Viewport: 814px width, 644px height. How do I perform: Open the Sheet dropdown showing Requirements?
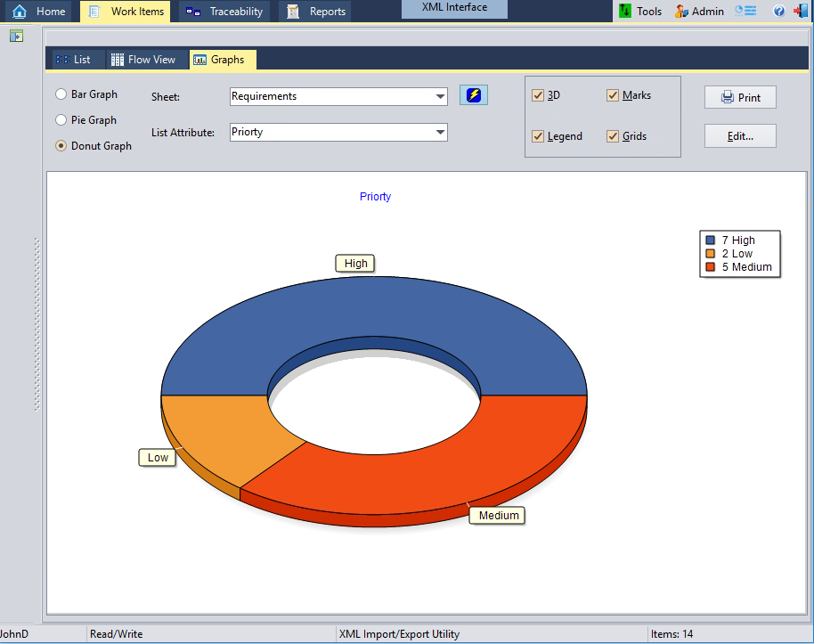click(338, 96)
